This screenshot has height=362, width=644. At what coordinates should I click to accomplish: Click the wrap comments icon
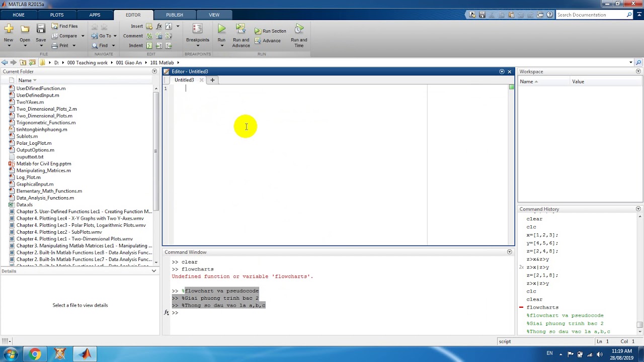(x=169, y=36)
